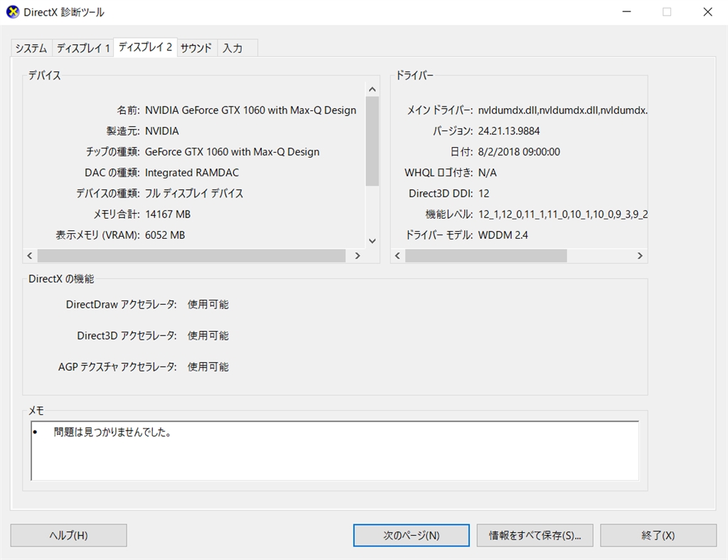Open the サウンド tab
728x560 pixels.
point(196,48)
